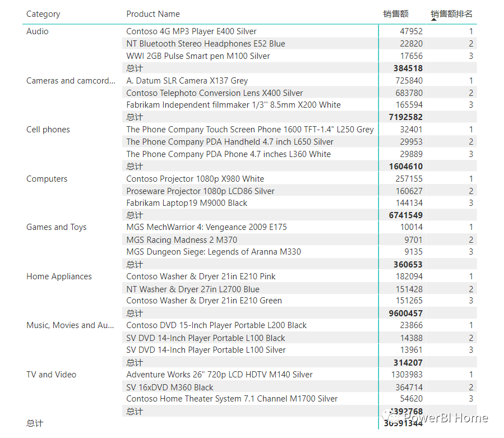The width and height of the screenshot is (504, 438).
Task: Click The Phone Company Touch Screen Phone row
Action: [250, 130]
